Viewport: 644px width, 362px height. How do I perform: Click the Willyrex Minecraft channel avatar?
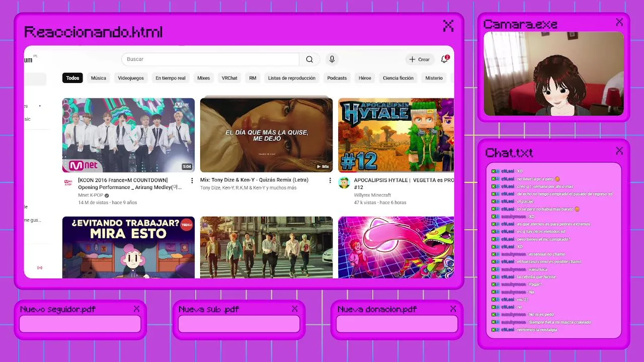pyautogui.click(x=344, y=183)
